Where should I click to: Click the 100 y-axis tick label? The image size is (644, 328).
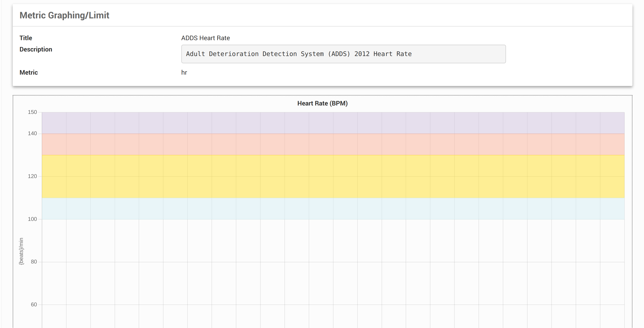(x=32, y=219)
